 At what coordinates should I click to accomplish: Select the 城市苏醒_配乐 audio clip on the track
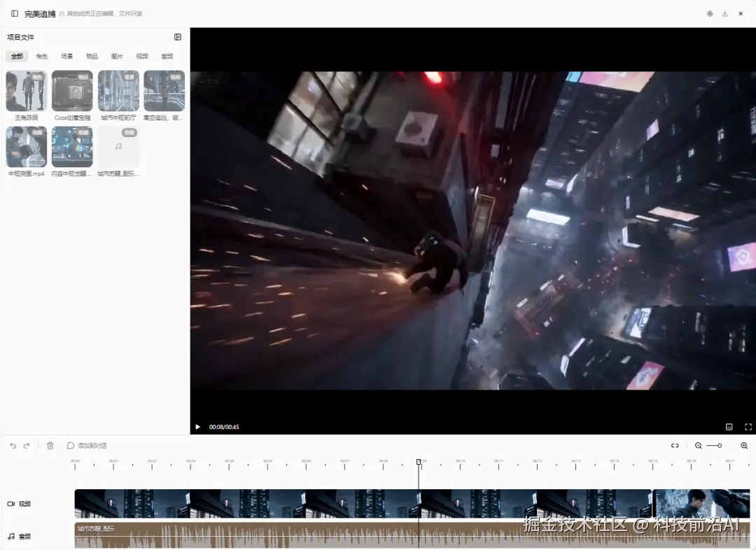412,535
